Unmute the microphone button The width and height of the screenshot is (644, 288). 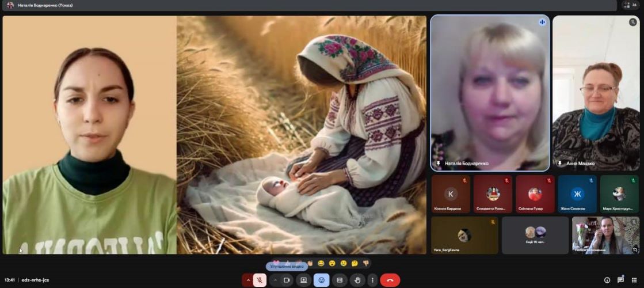pos(260,281)
